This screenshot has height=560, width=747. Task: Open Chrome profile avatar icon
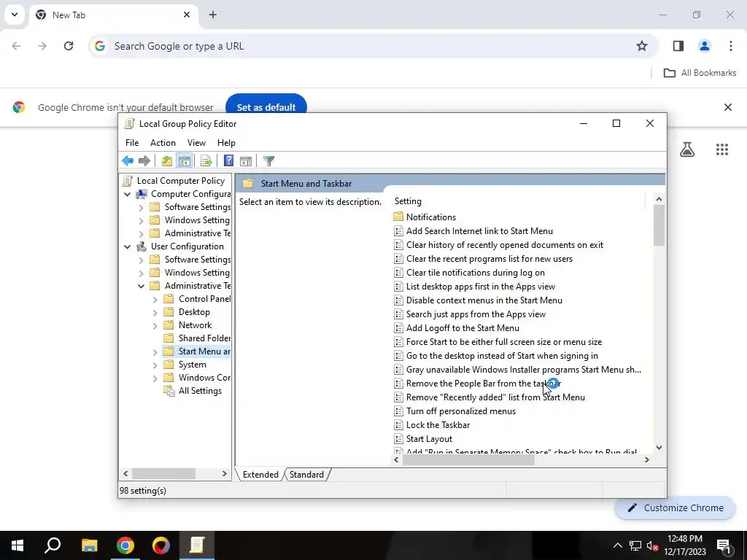pyautogui.click(x=704, y=46)
